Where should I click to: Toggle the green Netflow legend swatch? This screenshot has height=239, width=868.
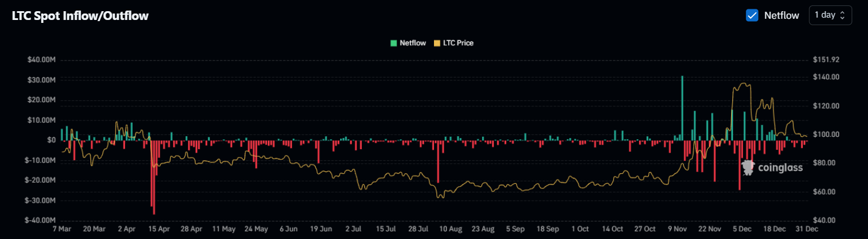(393, 43)
